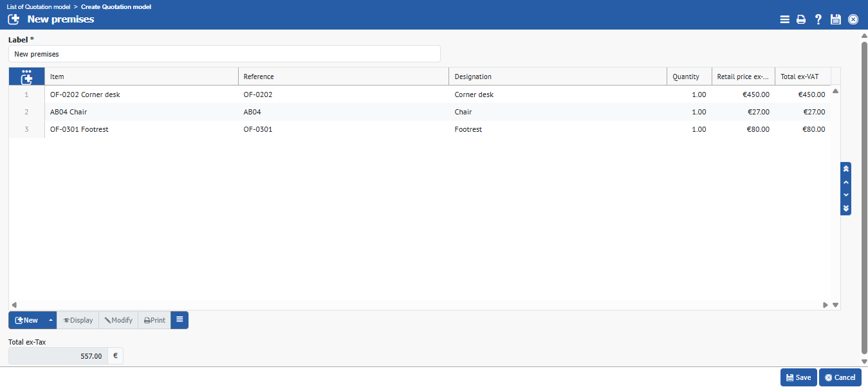Click the printer icon in the header
The image size is (868, 387).
801,19
